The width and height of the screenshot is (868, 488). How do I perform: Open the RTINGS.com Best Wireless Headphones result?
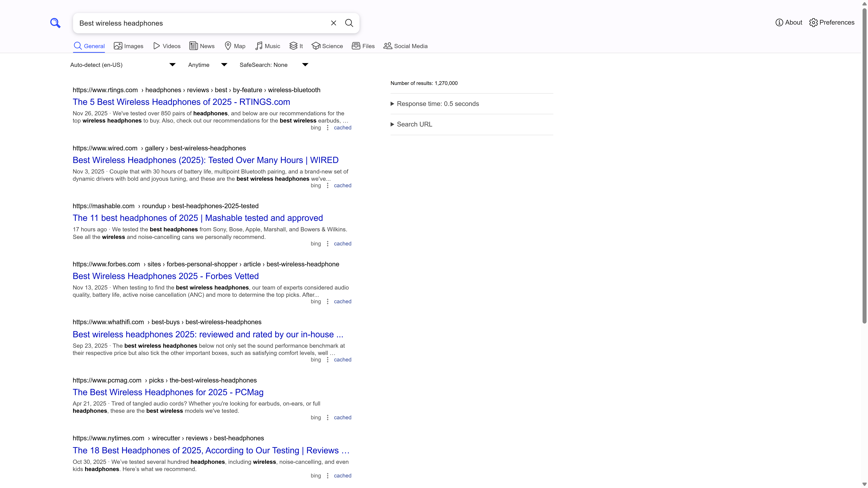(x=181, y=102)
